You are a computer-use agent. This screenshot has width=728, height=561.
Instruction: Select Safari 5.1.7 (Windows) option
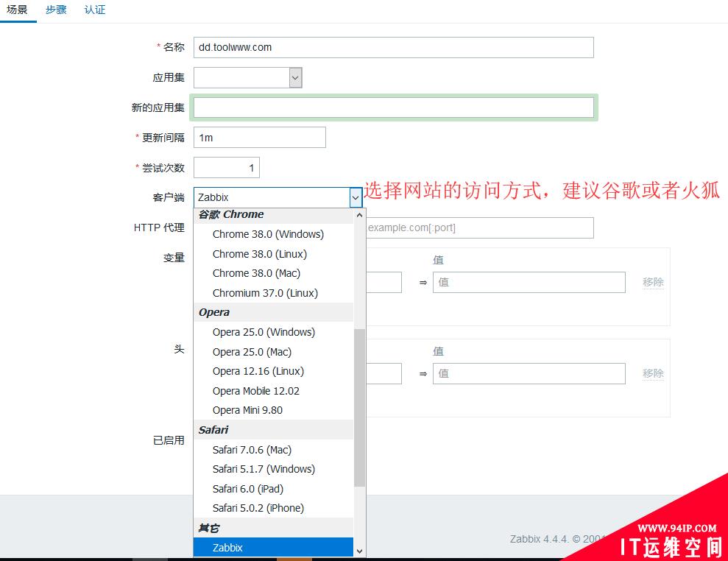coord(273,469)
